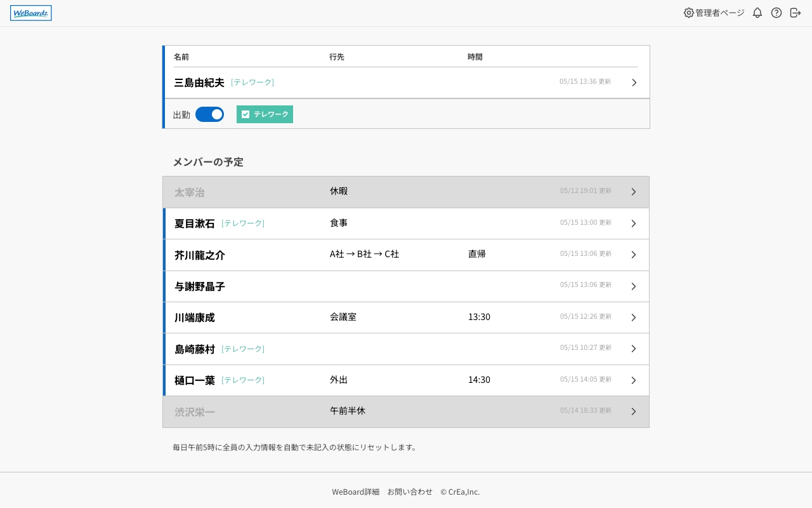Click the chevron on 芥川龍之介's row
This screenshot has height=508, width=812.
[633, 255]
